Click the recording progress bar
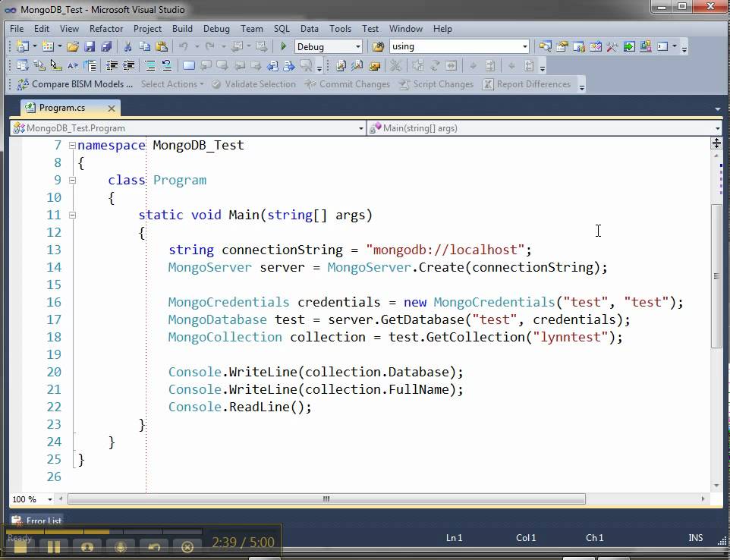 (x=104, y=531)
